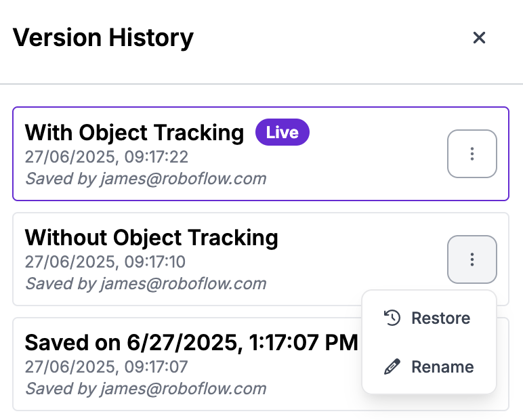Close the Version History panel
The height and width of the screenshot is (420, 523).
(x=479, y=38)
